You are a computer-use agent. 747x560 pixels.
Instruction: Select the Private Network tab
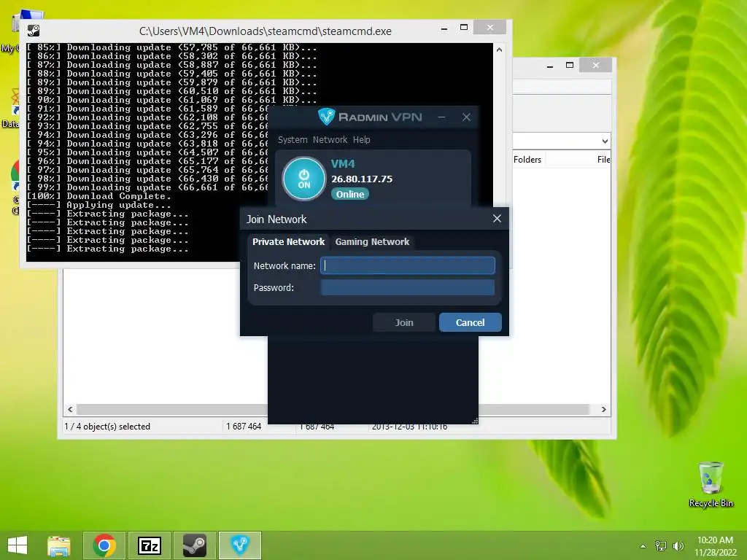click(x=288, y=242)
